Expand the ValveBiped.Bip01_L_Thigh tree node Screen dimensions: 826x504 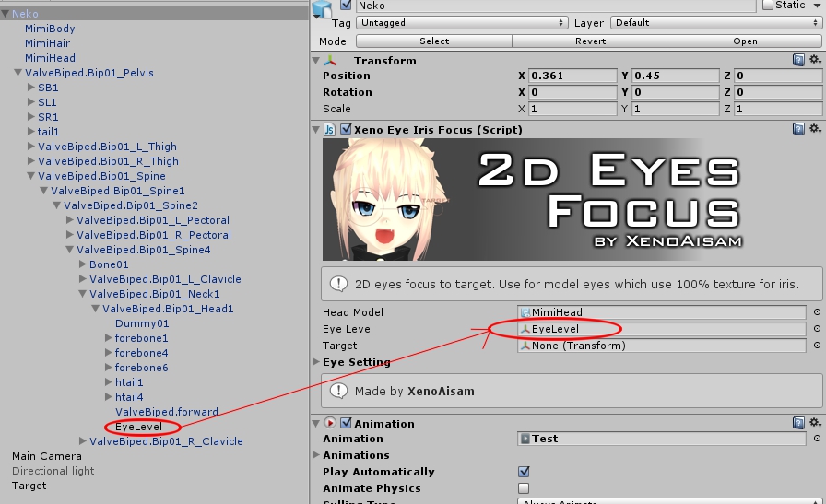tap(31, 147)
